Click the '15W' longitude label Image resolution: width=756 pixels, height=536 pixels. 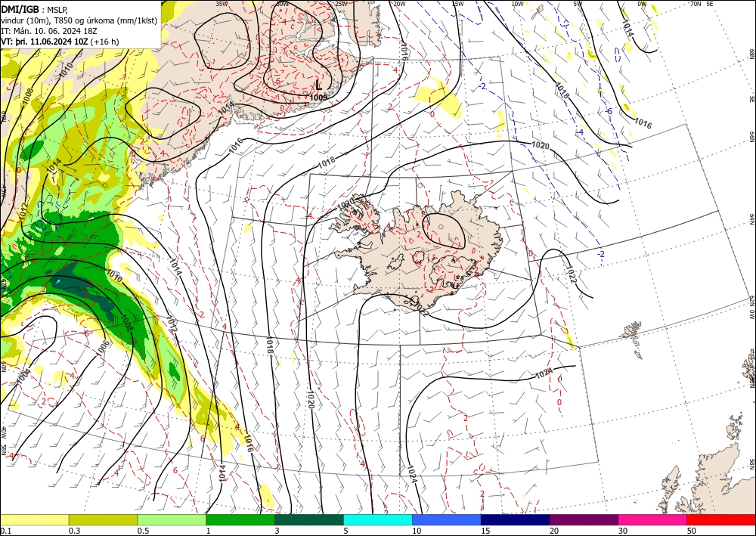point(458,4)
